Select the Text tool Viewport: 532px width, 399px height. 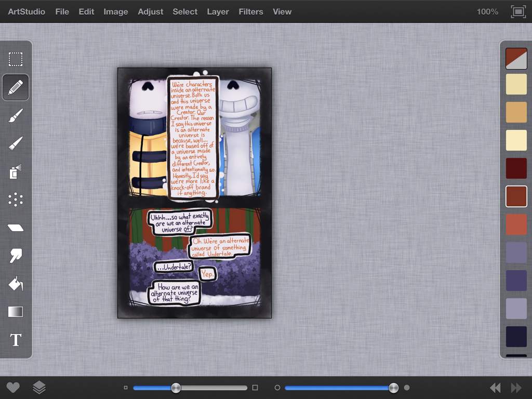tap(16, 340)
